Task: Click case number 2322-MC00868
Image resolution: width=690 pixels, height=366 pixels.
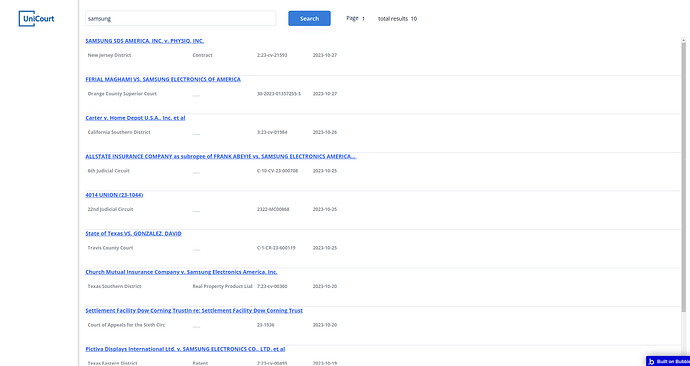Action: 273,209
